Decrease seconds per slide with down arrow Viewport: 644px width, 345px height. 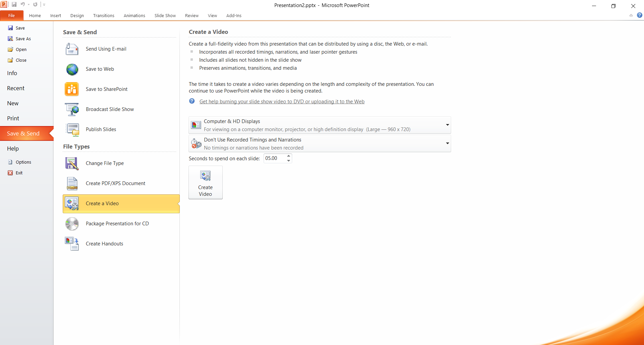[x=288, y=161]
